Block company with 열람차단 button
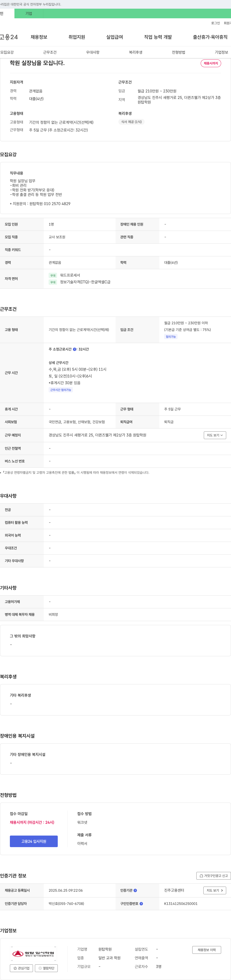 pyautogui.click(x=46, y=968)
